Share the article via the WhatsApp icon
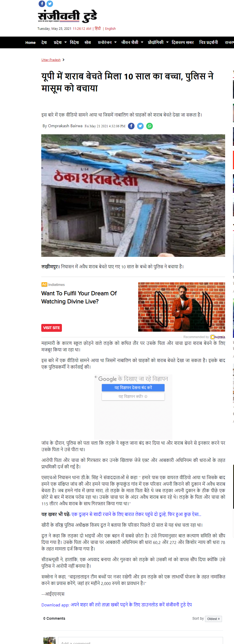 click(150, 126)
